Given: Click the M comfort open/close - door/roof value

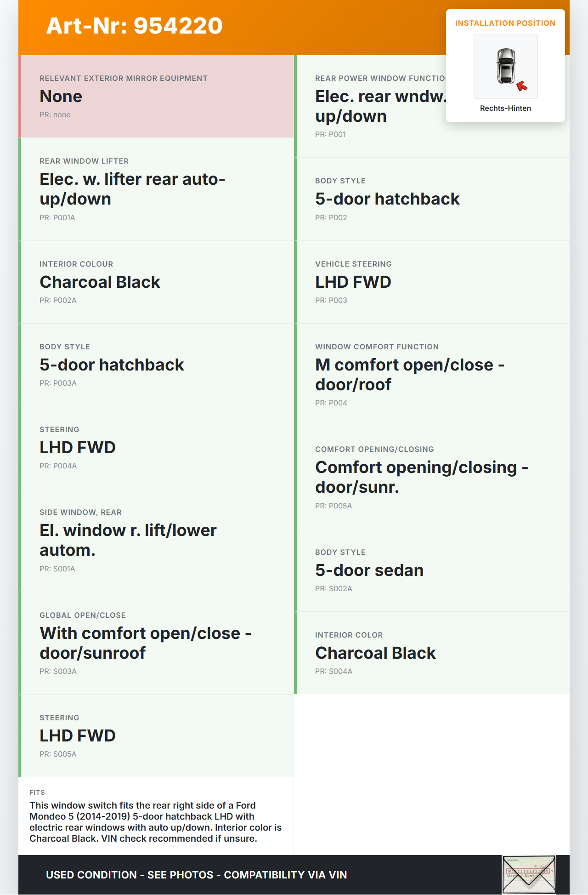Looking at the screenshot, I should point(409,375).
